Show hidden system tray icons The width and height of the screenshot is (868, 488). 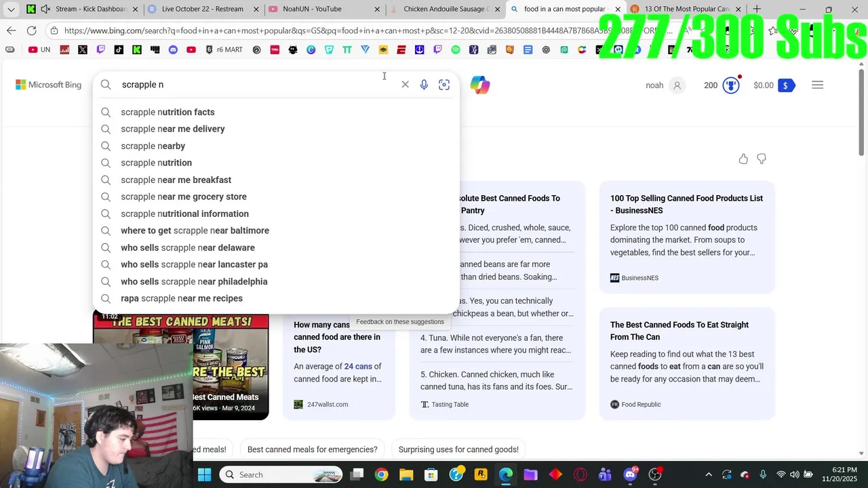709,474
